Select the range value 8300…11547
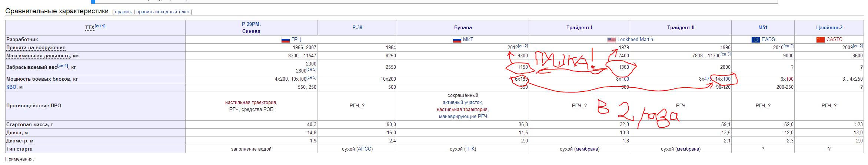The image size is (868, 165). [x=302, y=56]
